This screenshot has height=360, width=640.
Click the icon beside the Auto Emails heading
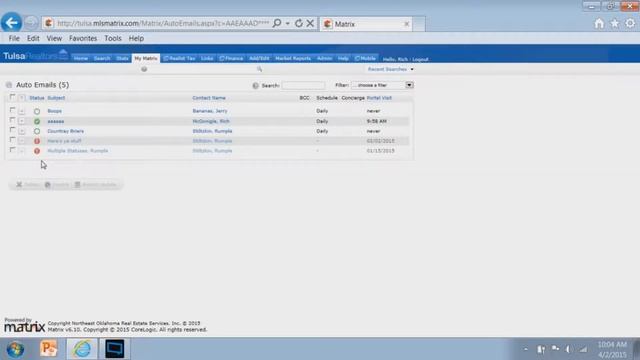tap(9, 85)
